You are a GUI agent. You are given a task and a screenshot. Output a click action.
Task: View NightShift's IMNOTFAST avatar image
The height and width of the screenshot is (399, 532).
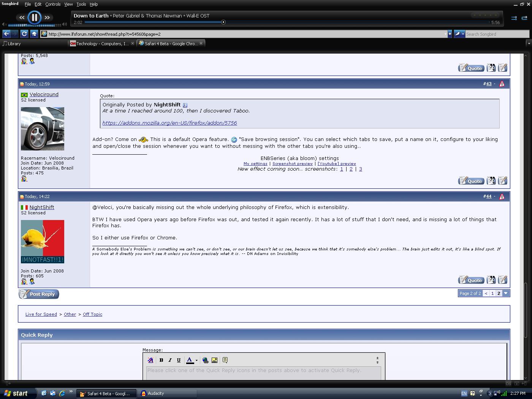[43, 242]
